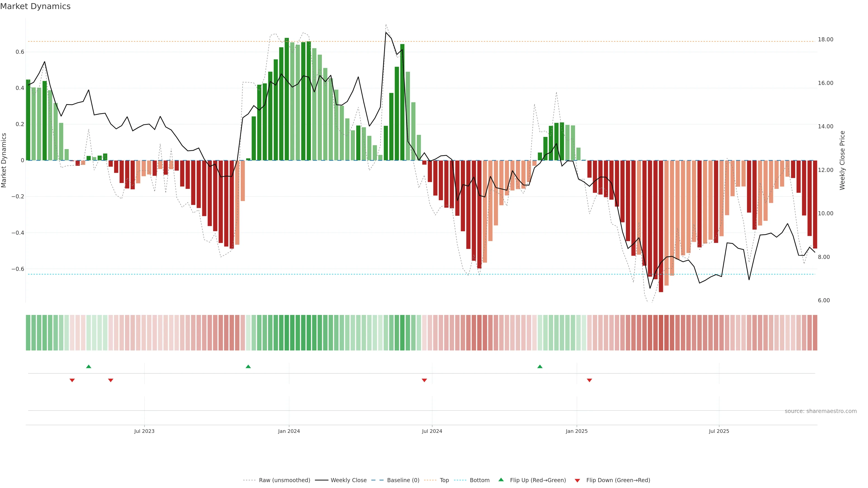Screen dimensions: 868x488
Task: Click the Weekly Close Price axis title
Action: [x=842, y=160]
